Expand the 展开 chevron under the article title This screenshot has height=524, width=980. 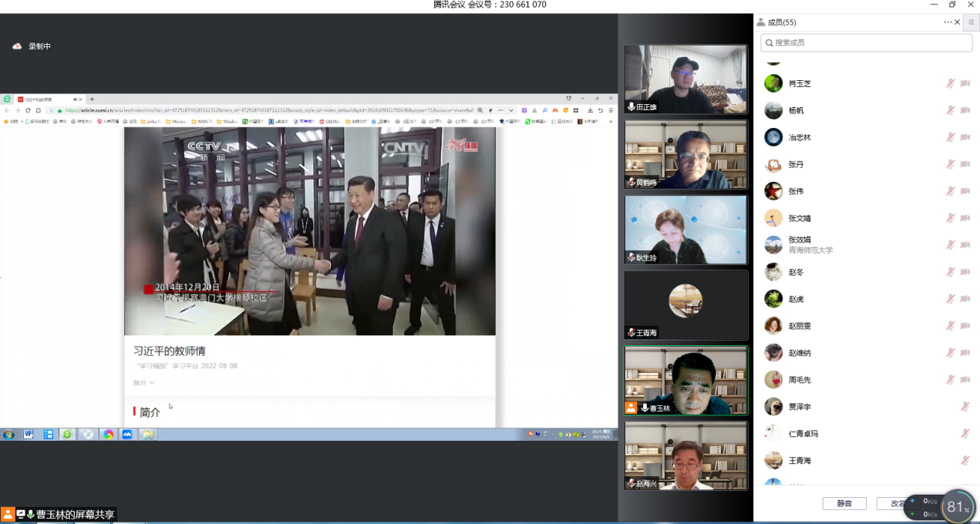click(152, 383)
